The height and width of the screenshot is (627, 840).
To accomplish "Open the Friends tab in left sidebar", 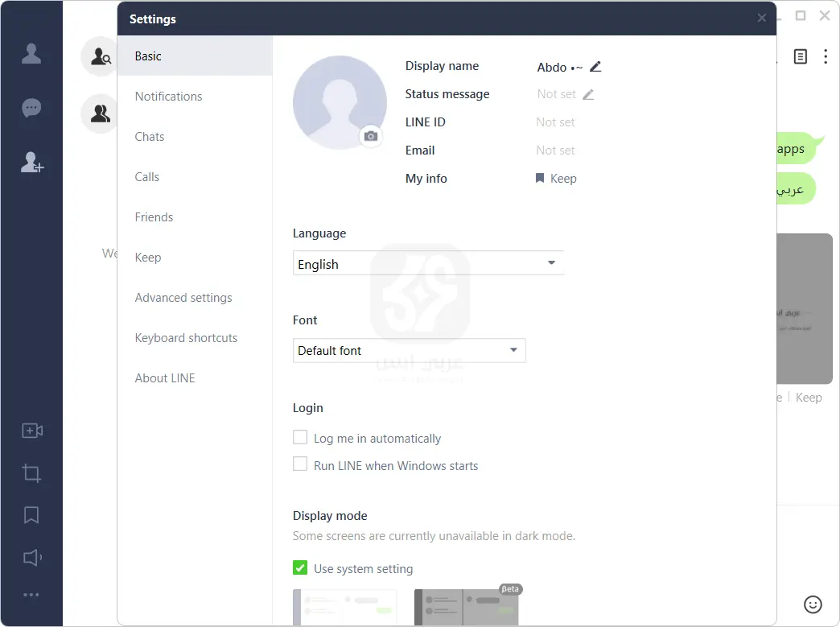I will pos(31,54).
